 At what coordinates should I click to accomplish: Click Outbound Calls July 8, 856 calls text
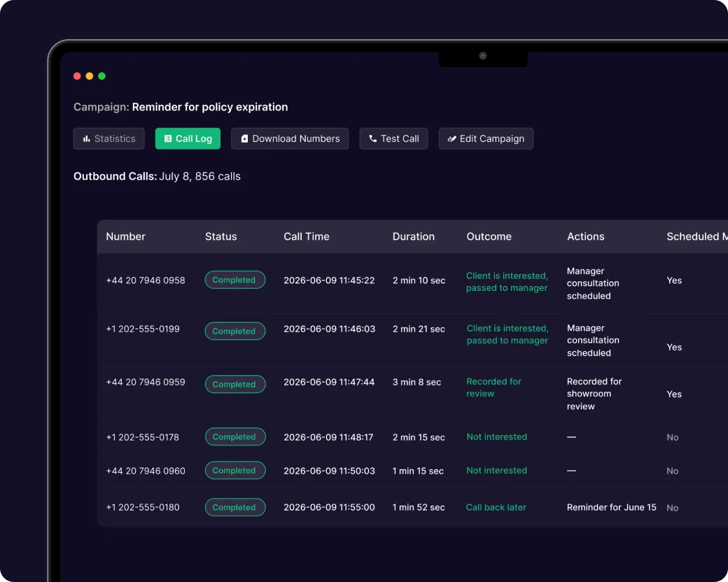157,176
